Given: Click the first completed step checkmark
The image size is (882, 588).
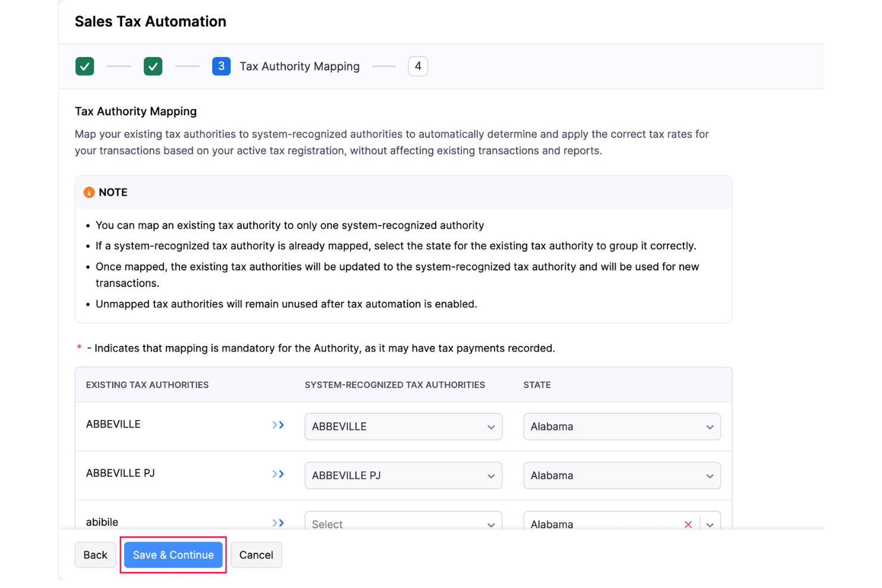Looking at the screenshot, I should point(85,66).
